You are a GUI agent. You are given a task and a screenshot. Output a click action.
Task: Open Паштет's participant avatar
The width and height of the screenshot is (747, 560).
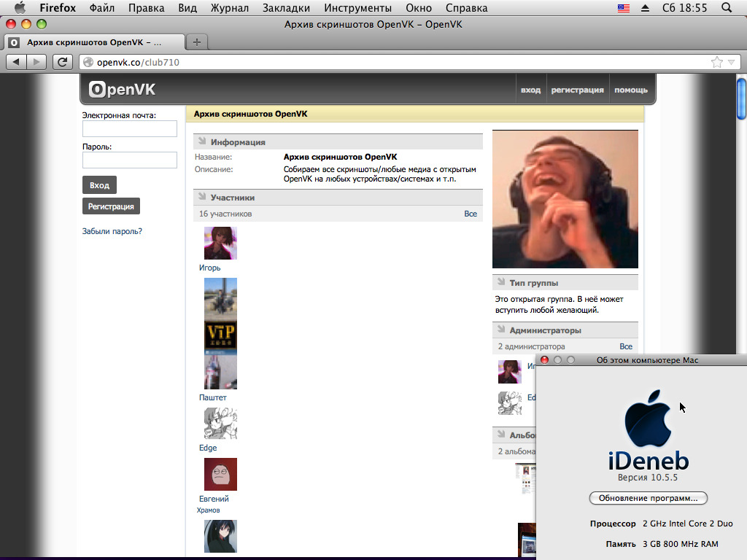[x=220, y=333]
